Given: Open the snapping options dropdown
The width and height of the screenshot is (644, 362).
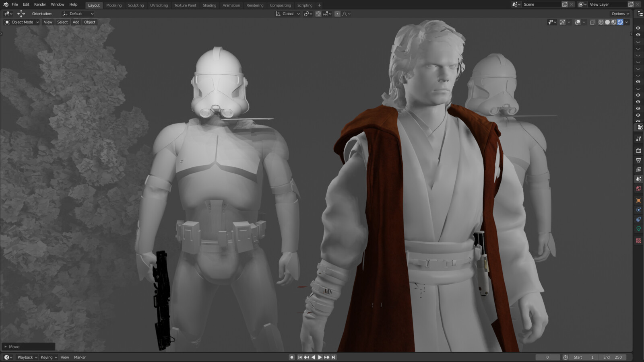Looking at the screenshot, I should pyautogui.click(x=327, y=14).
